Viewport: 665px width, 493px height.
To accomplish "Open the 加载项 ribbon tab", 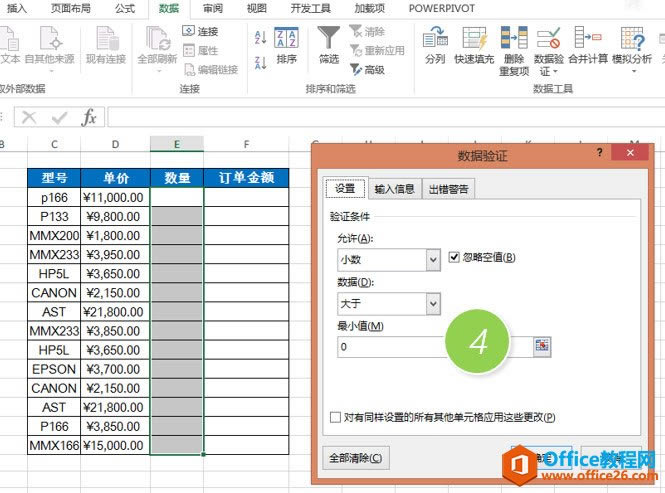I will [369, 8].
